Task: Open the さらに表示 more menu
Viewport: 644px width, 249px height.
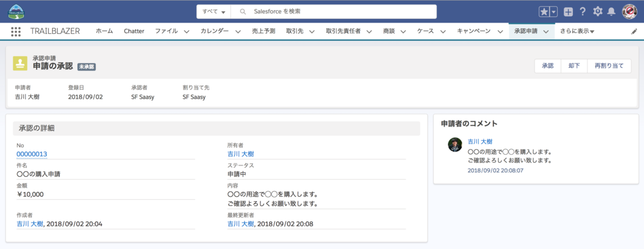Action: coord(577,31)
